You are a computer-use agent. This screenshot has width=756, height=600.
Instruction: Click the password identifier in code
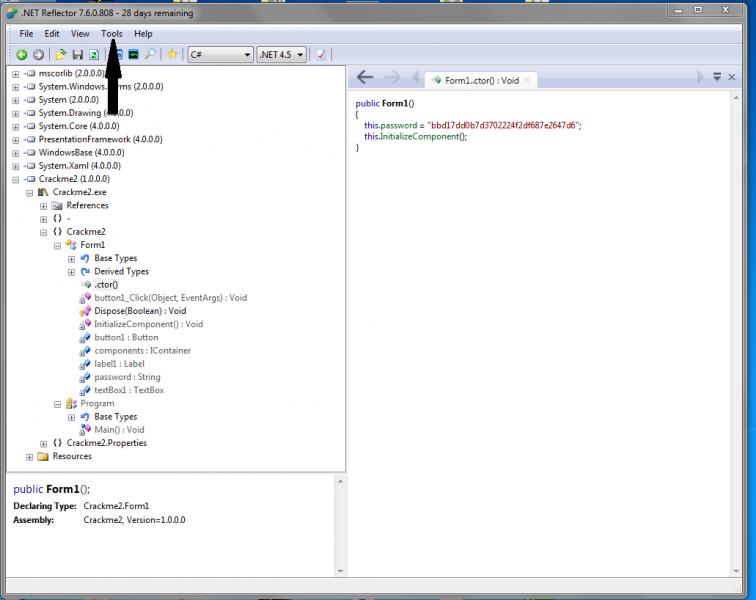click(398, 125)
